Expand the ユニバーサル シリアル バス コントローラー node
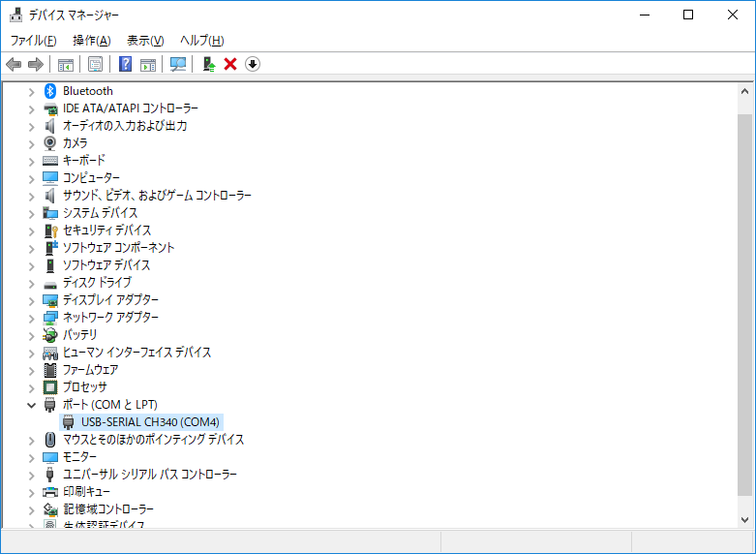This screenshot has height=554, width=756. 31,475
